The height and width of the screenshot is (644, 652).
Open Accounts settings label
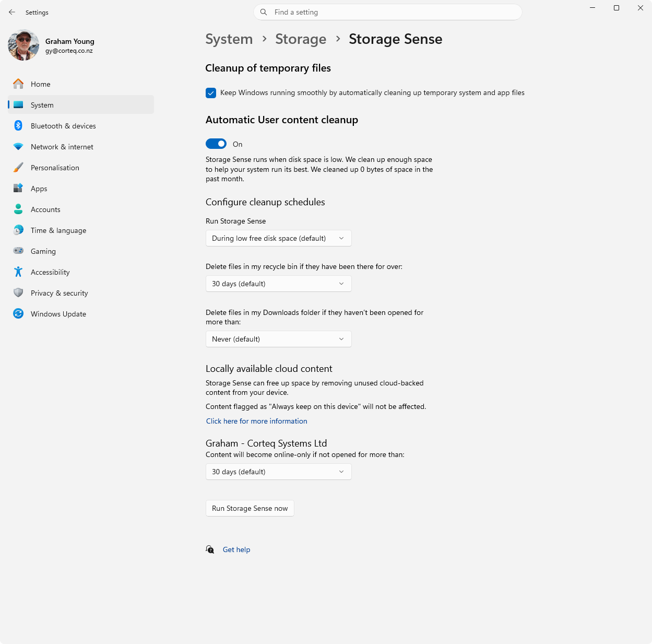[45, 209]
